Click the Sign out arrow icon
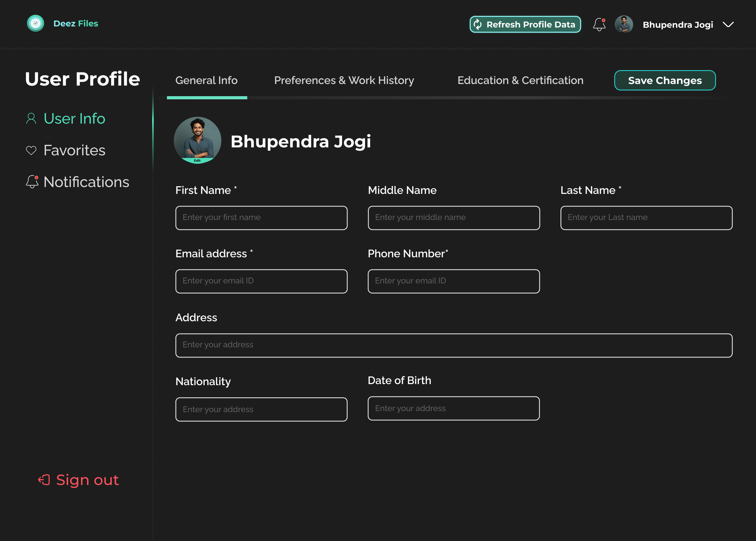 pos(44,480)
